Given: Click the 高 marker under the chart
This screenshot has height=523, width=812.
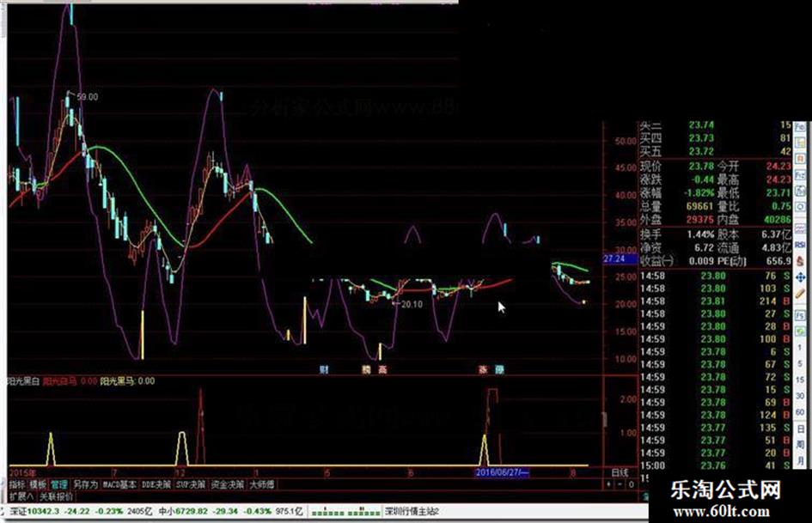Looking at the screenshot, I should click(x=382, y=369).
